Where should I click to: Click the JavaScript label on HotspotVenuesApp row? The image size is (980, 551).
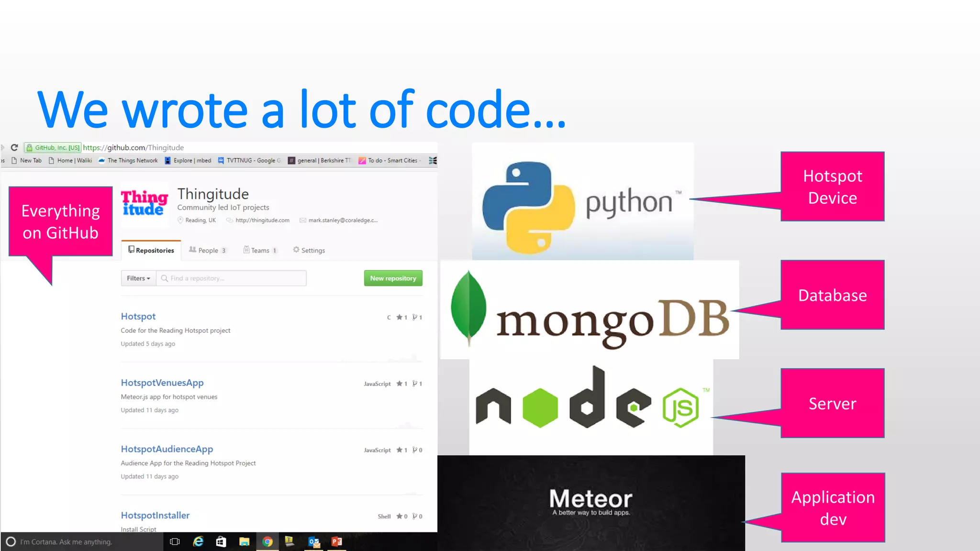coord(377,384)
